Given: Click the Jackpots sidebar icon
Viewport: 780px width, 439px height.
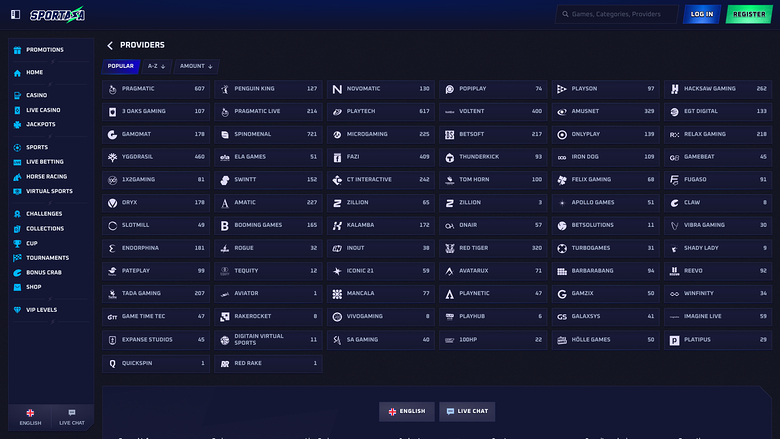Looking at the screenshot, I should pos(17,124).
